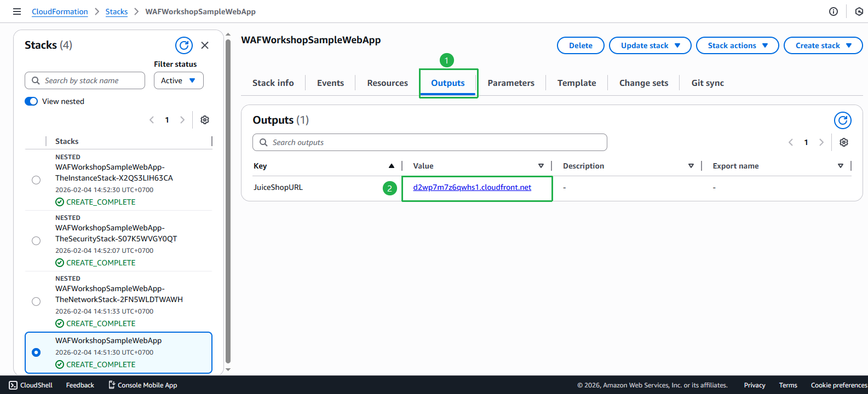
Task: Go to next Outputs page
Action: [x=821, y=142]
